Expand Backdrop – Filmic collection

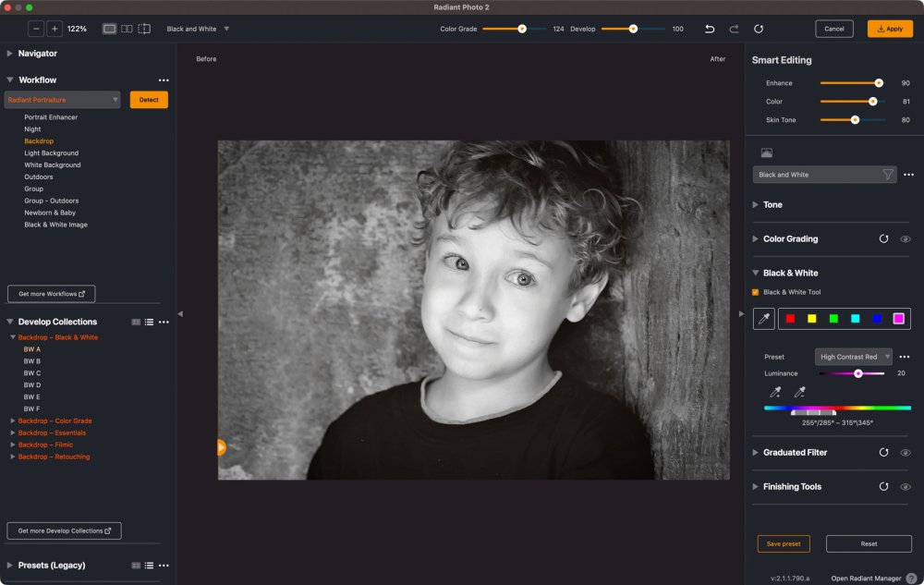[12, 445]
